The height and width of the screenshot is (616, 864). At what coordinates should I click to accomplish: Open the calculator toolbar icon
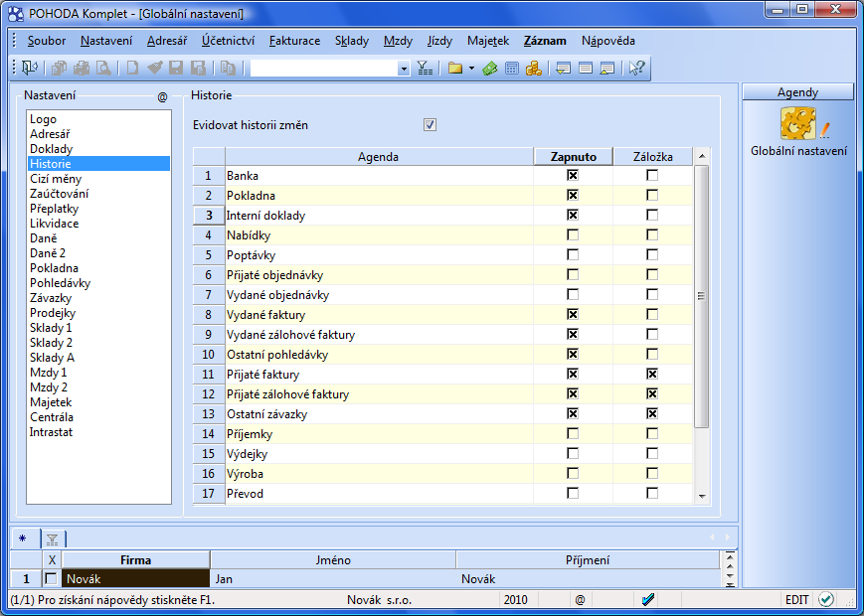coord(512,68)
